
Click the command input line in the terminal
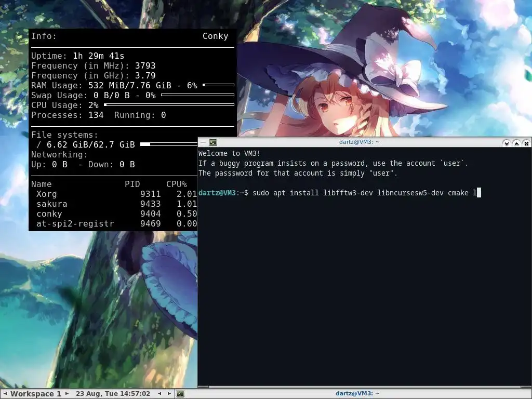340,193
